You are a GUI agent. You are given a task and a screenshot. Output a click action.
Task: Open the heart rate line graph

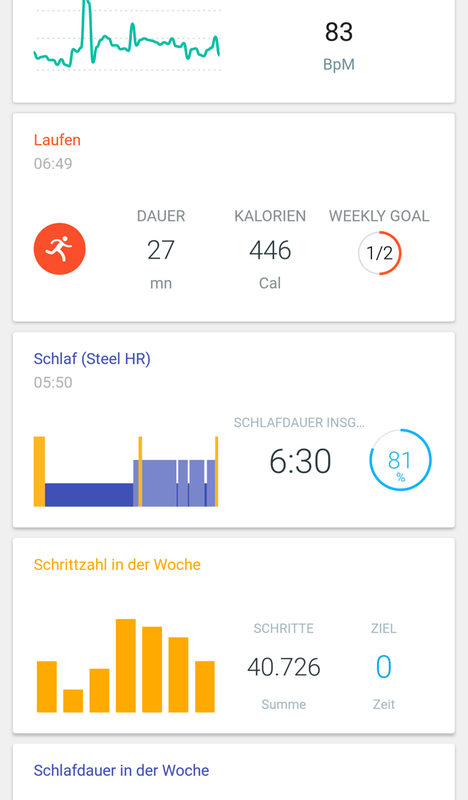pyautogui.click(x=127, y=36)
